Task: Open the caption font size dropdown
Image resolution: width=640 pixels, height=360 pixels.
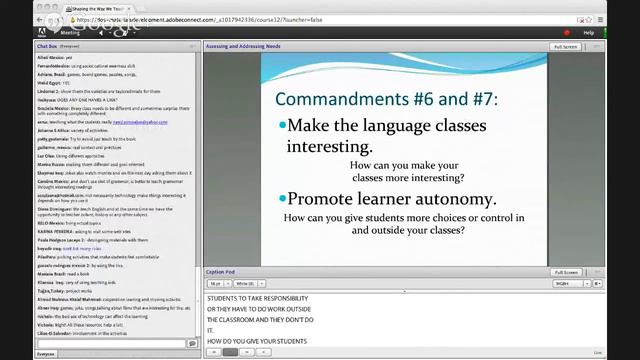Action: tap(219, 283)
